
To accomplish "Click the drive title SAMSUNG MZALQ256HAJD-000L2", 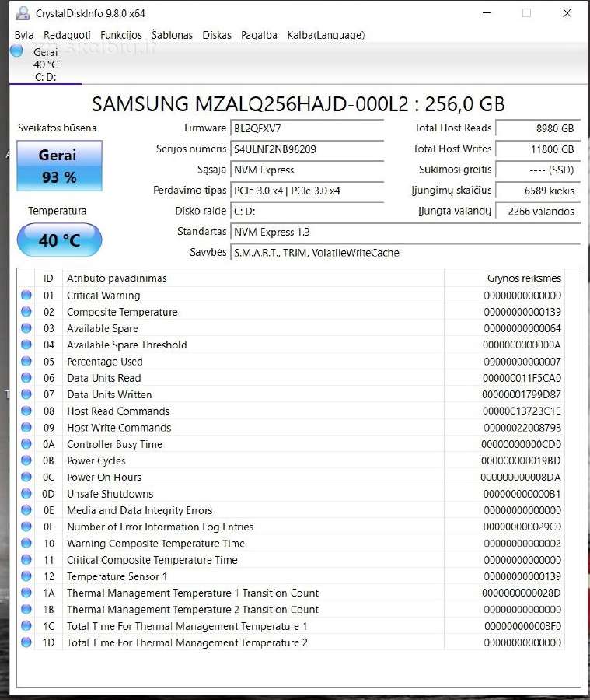I will click(250, 104).
